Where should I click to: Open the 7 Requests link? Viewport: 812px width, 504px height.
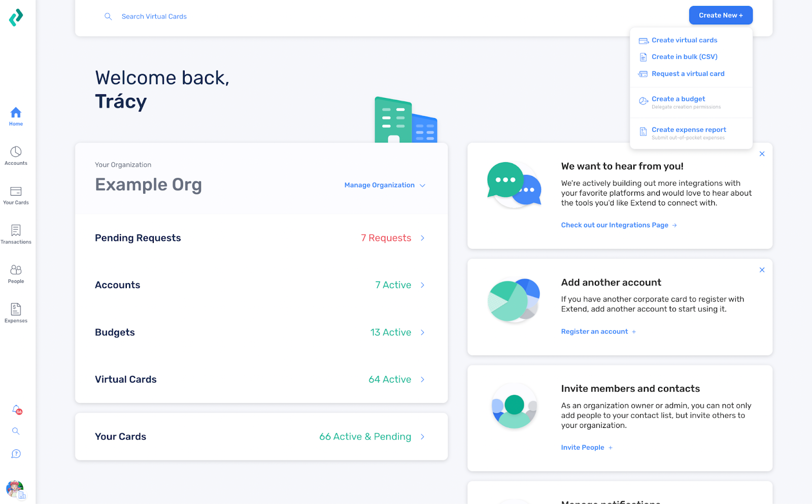point(386,238)
